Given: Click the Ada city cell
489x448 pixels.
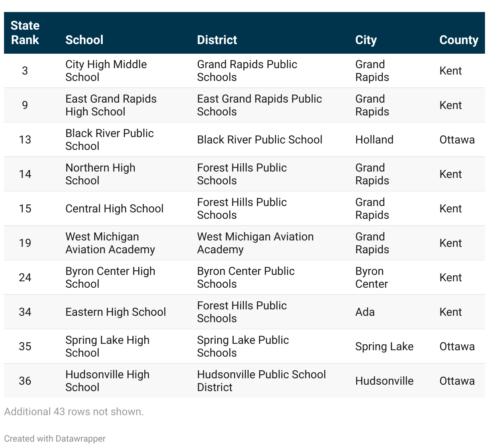Looking at the screenshot, I should [x=365, y=312].
